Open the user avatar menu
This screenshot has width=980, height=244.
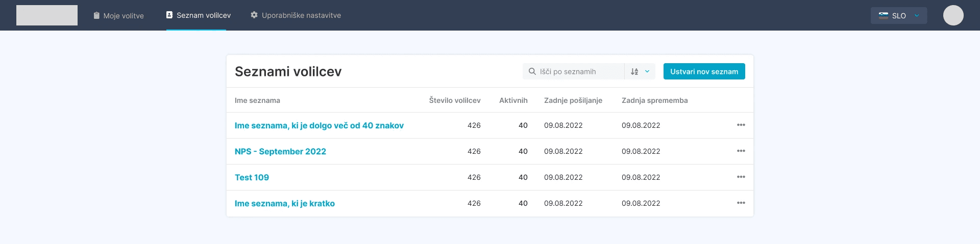(x=953, y=15)
